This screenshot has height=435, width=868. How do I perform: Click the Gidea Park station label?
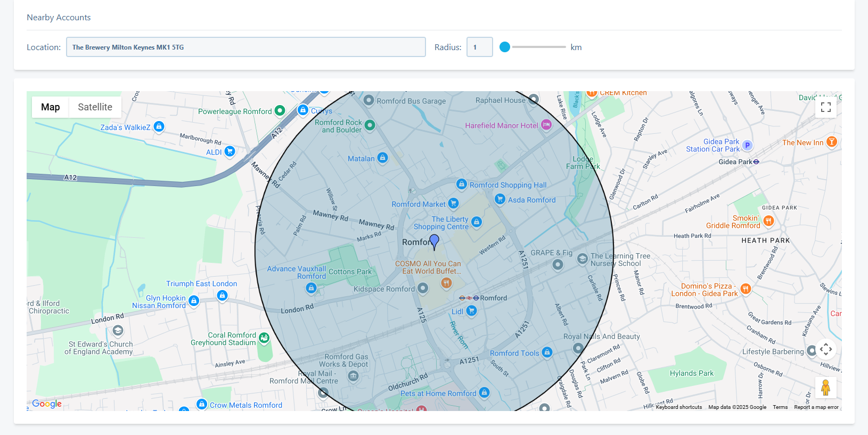coord(735,162)
